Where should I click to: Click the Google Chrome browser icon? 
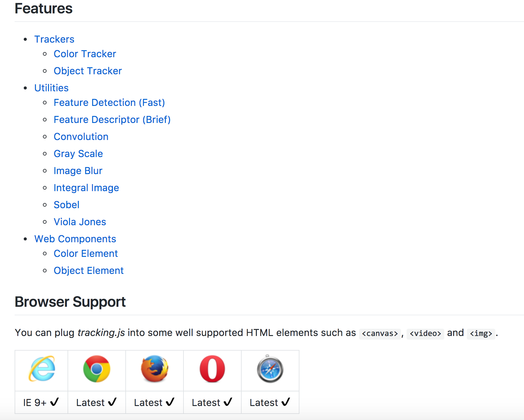[97, 369]
